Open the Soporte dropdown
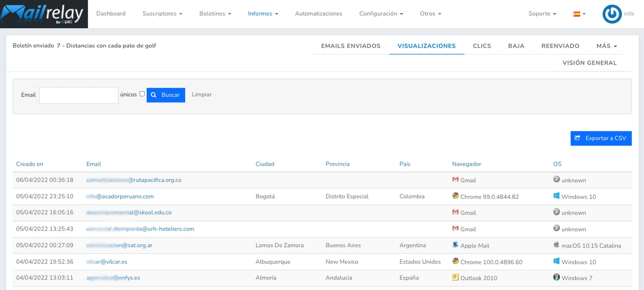The height and width of the screenshot is (290, 644). pos(542,14)
